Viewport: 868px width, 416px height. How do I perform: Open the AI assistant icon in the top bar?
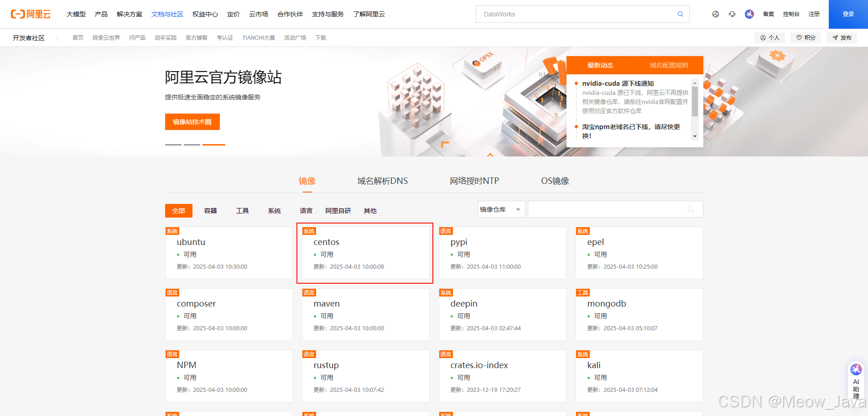tap(749, 14)
